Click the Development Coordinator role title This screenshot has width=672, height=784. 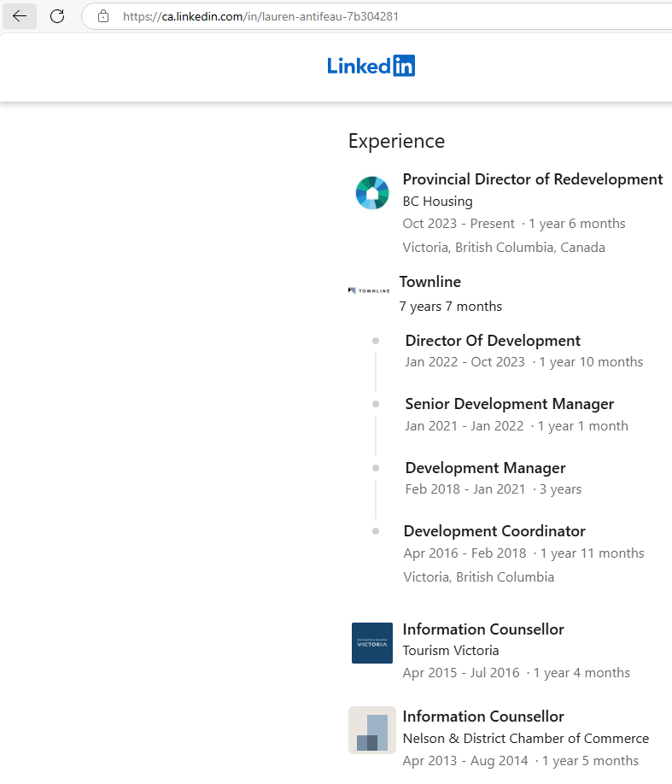tap(494, 531)
